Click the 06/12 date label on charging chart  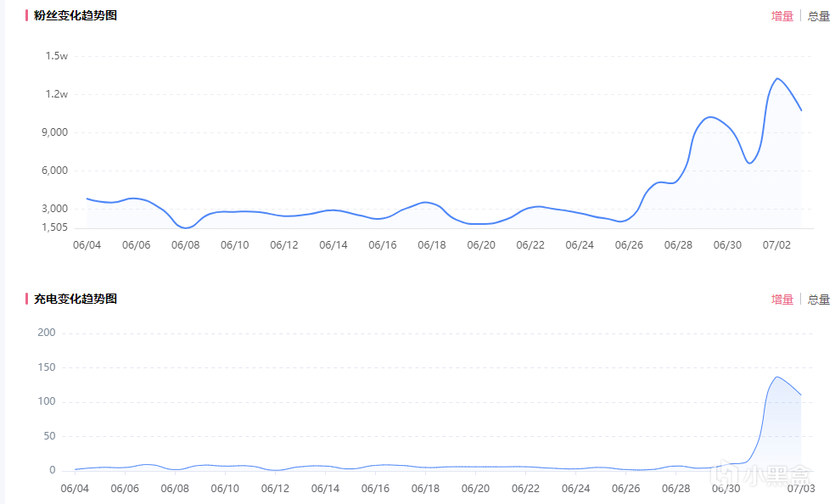click(276, 489)
